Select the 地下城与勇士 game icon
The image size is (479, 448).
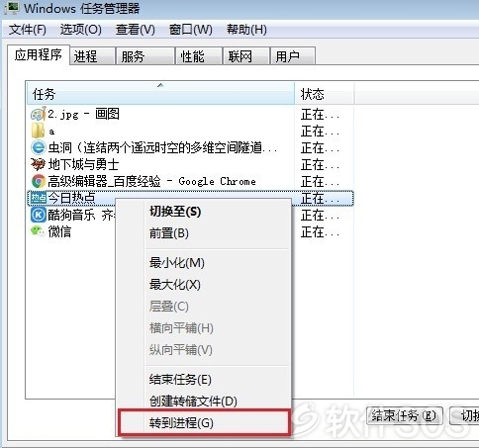tap(38, 164)
